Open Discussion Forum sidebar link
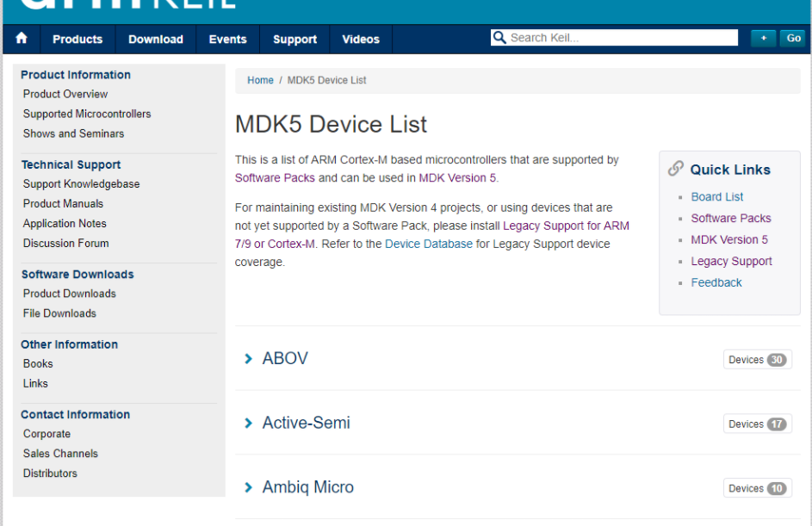 65,243
